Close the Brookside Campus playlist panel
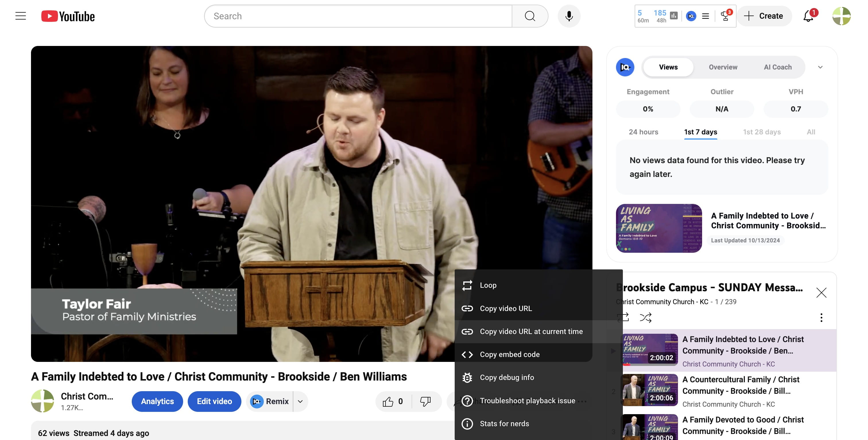The width and height of the screenshot is (868, 440). point(821,292)
